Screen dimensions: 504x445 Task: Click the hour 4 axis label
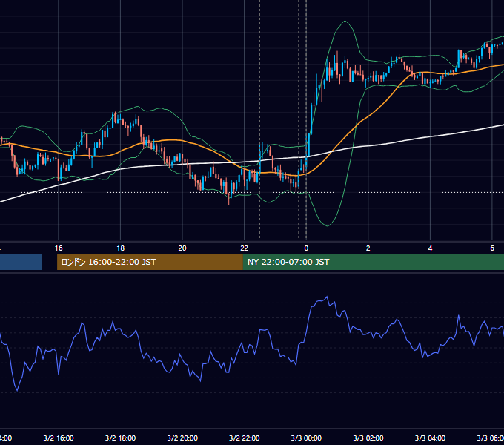(430, 248)
